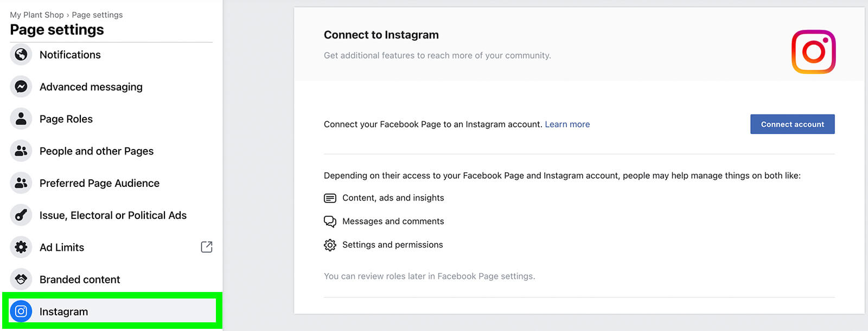The image size is (868, 331).
Task: Open Ad Limits external link icon
Action: (x=207, y=247)
